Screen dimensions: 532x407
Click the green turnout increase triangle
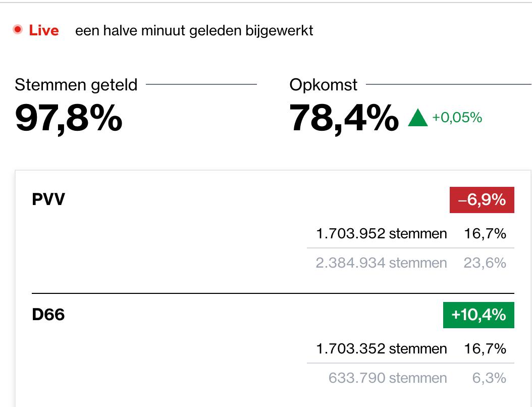coord(417,118)
